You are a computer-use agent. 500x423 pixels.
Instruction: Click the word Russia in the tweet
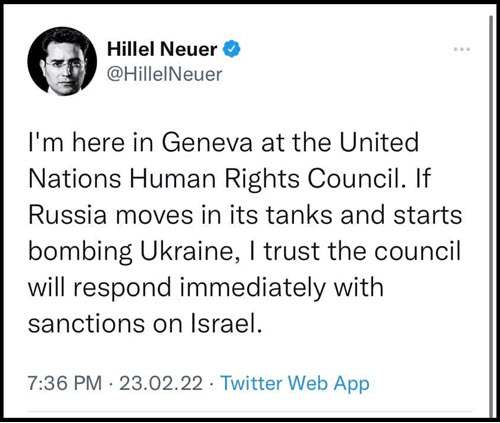click(68, 215)
